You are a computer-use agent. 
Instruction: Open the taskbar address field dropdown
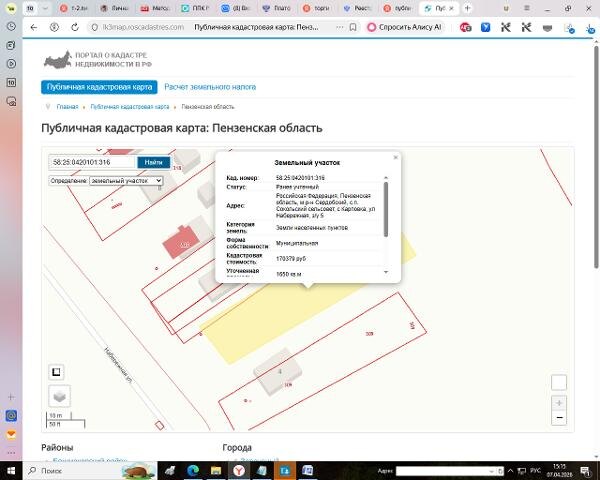point(492,471)
